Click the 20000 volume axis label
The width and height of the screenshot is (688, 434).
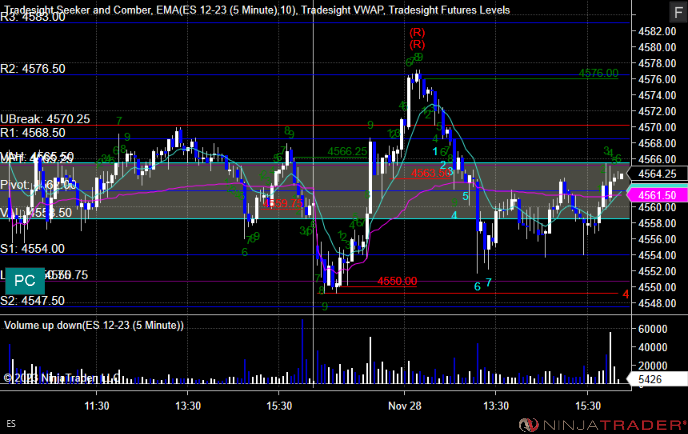[652, 366]
